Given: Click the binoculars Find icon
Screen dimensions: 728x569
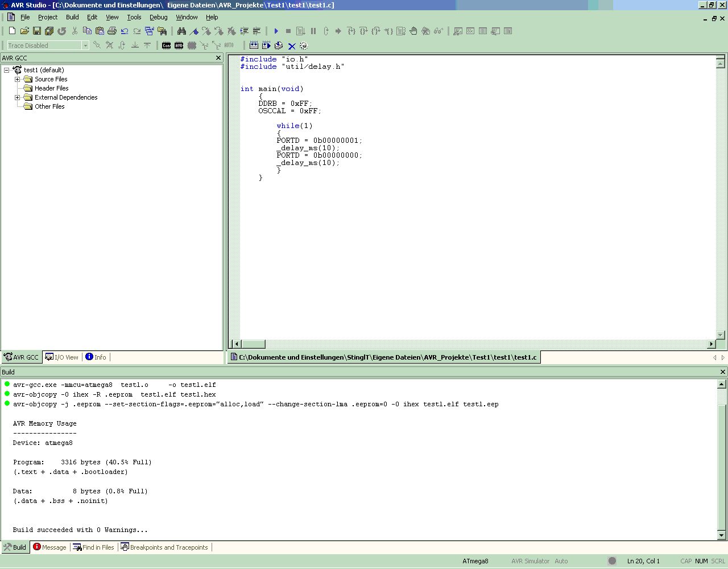Looking at the screenshot, I should (x=181, y=31).
